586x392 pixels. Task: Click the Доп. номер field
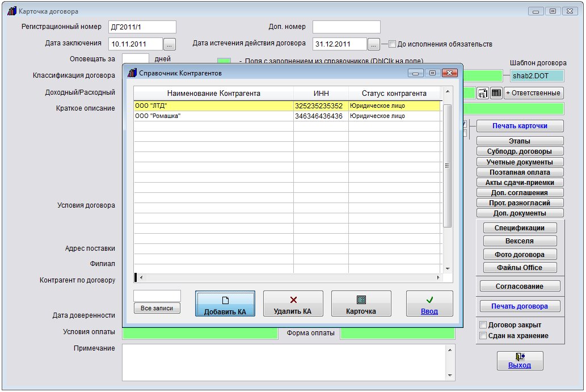point(347,27)
